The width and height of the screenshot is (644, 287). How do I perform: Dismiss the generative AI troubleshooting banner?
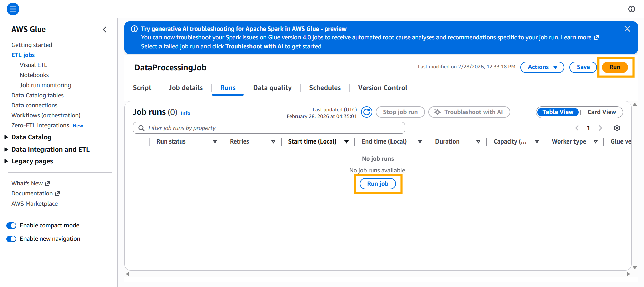click(627, 29)
